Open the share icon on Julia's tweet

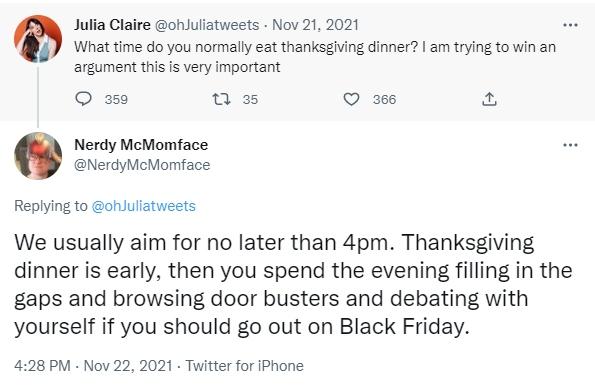[489, 99]
